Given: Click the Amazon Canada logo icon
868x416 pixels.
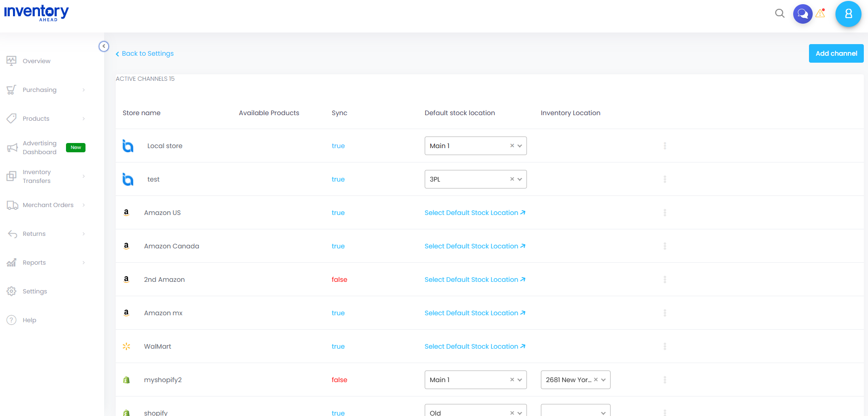Looking at the screenshot, I should (126, 246).
